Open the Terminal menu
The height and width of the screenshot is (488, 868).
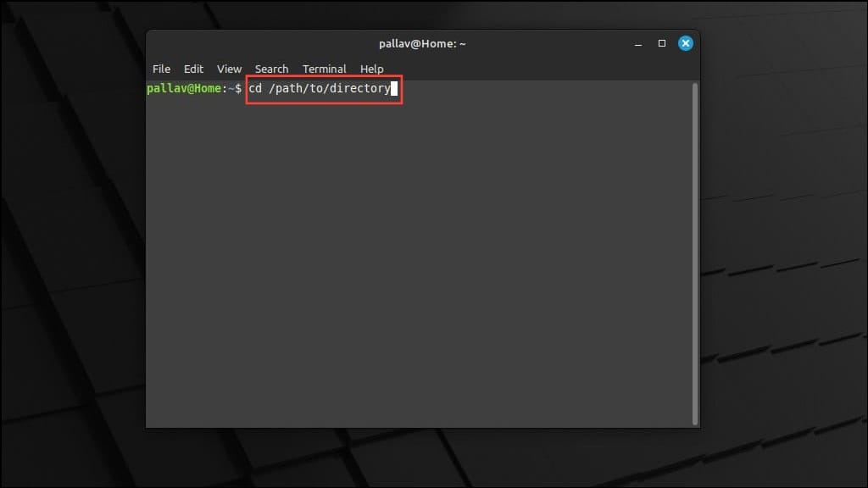(x=325, y=69)
